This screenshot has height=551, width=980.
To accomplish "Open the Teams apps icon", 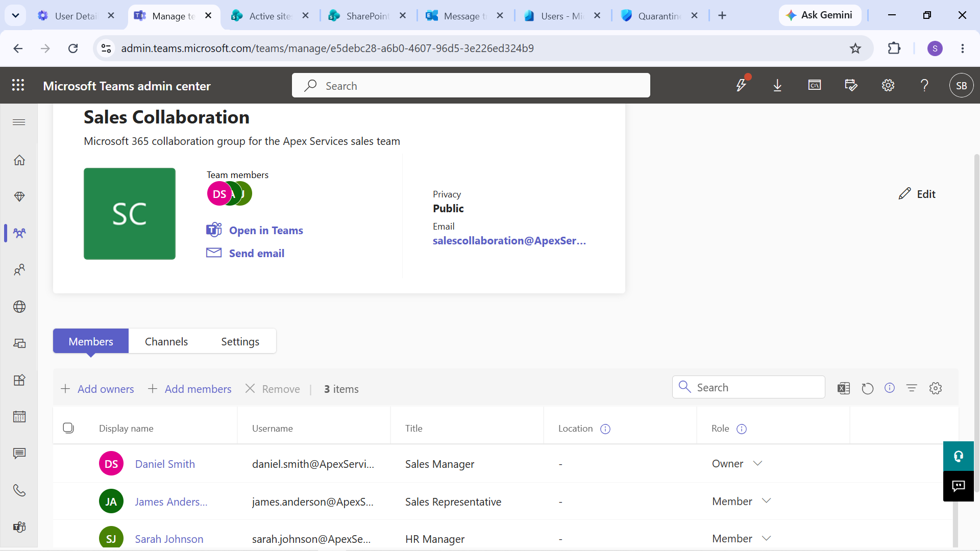I will 19,380.
